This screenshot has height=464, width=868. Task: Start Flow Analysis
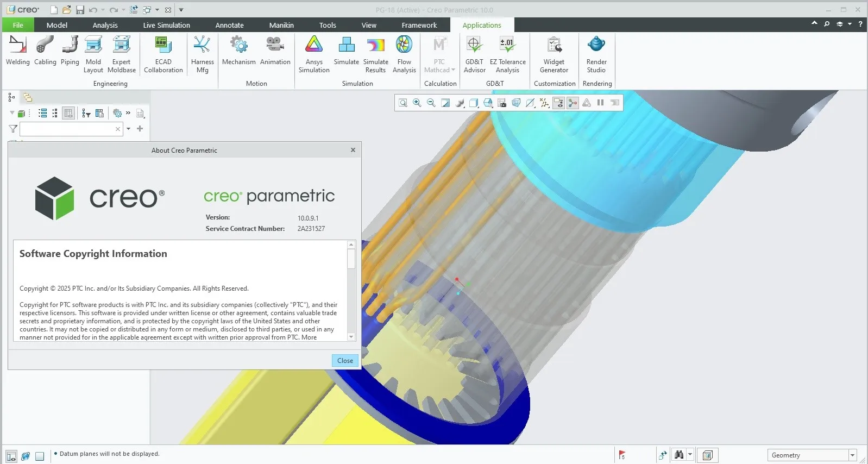404,54
